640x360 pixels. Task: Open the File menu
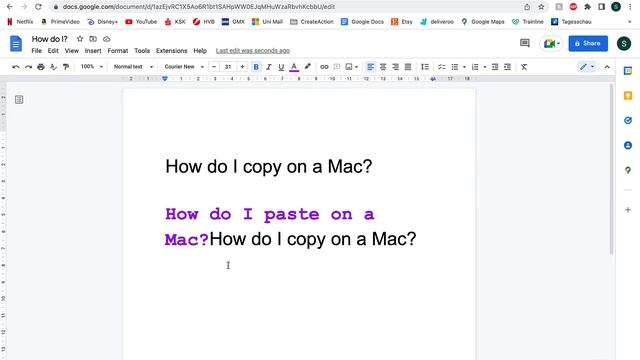click(36, 51)
